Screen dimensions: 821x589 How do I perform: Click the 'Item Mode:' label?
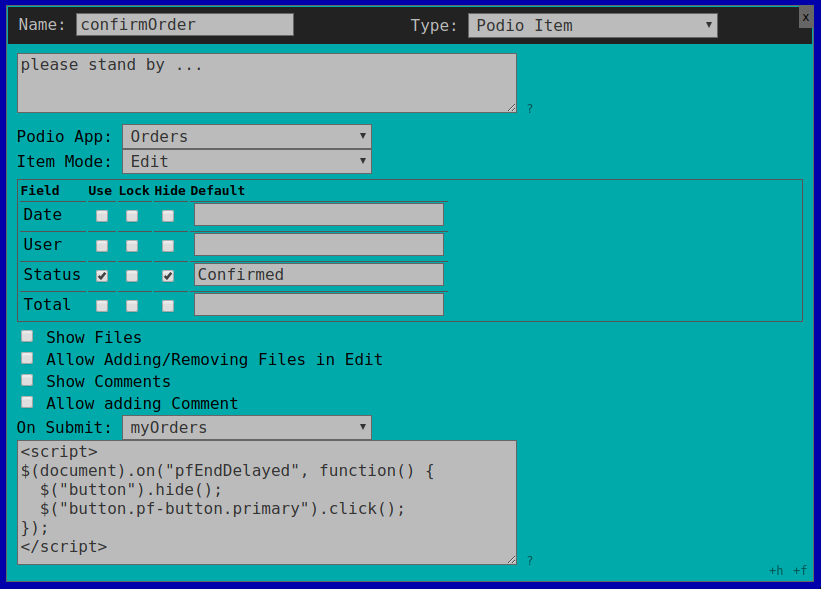pyautogui.click(x=64, y=161)
